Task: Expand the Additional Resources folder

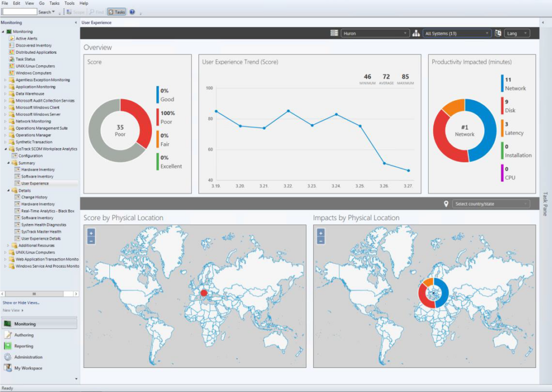Action: pos(8,246)
